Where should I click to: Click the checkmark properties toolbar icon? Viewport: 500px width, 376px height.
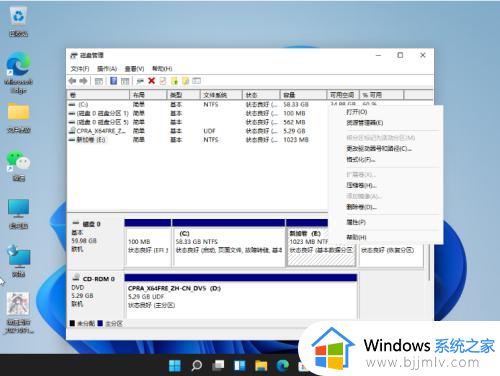click(x=163, y=81)
